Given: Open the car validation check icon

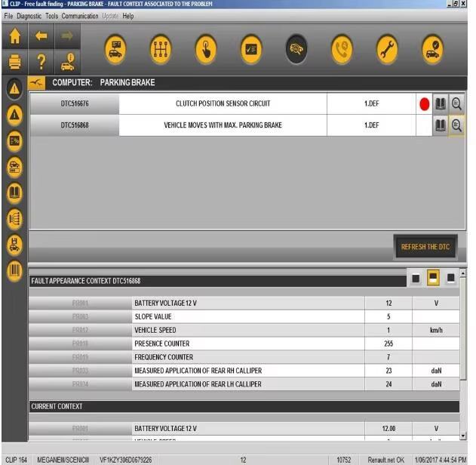Looking at the screenshot, I should [432, 49].
